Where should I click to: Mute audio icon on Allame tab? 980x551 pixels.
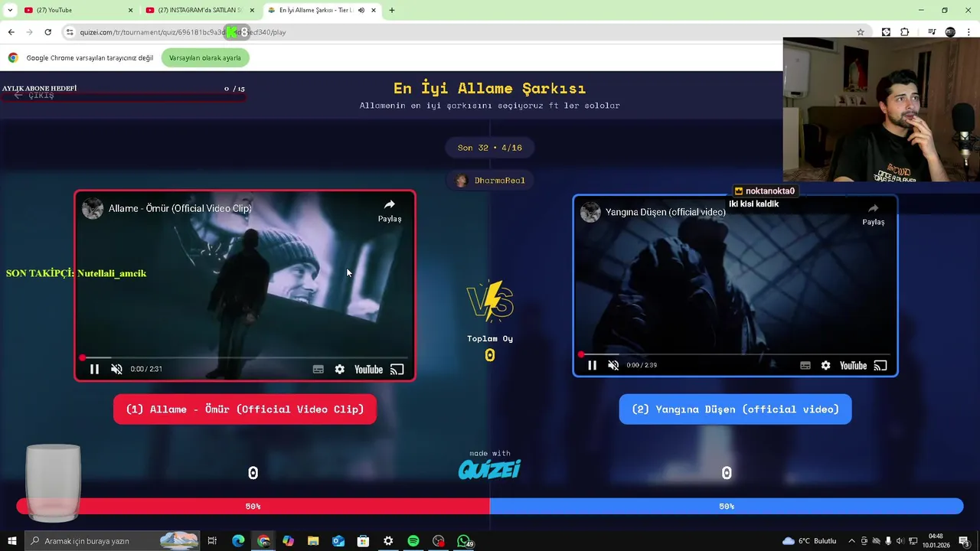tap(361, 10)
